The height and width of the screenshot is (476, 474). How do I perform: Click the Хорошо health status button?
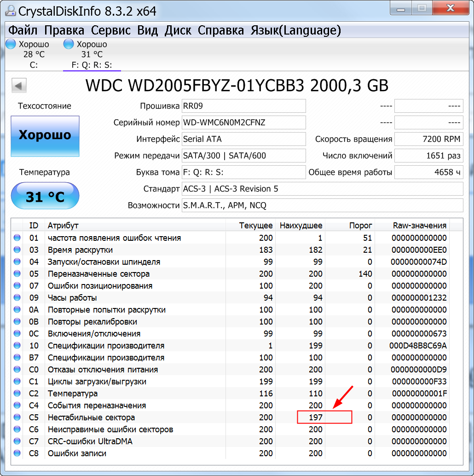tap(45, 136)
